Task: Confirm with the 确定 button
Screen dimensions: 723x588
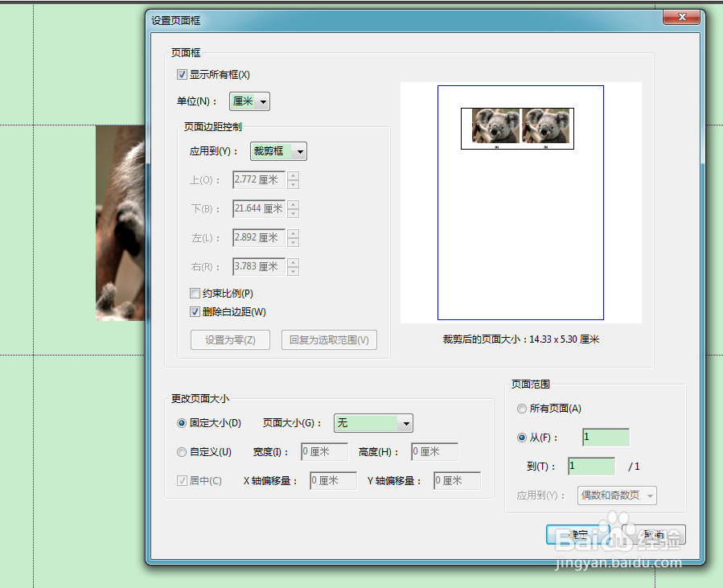Action: [577, 534]
